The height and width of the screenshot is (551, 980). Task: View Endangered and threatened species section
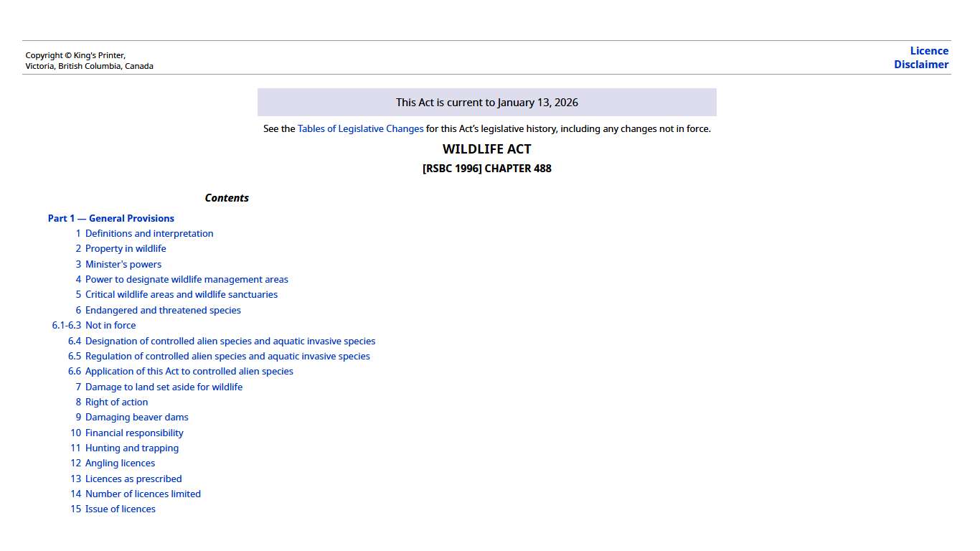point(163,311)
